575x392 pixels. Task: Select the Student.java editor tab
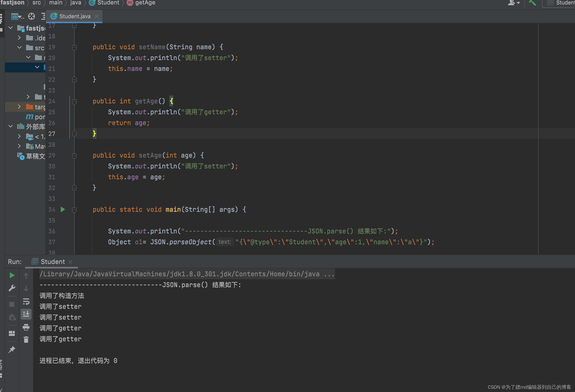[x=74, y=16]
